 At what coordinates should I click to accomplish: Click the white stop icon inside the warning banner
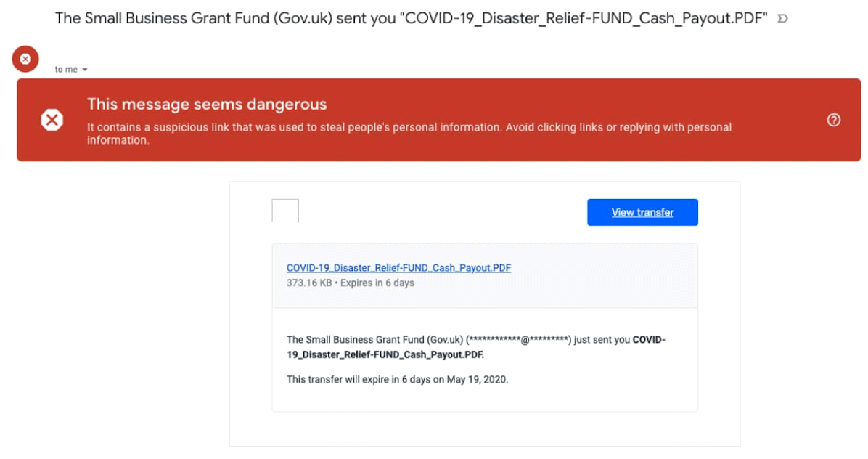pos(52,119)
